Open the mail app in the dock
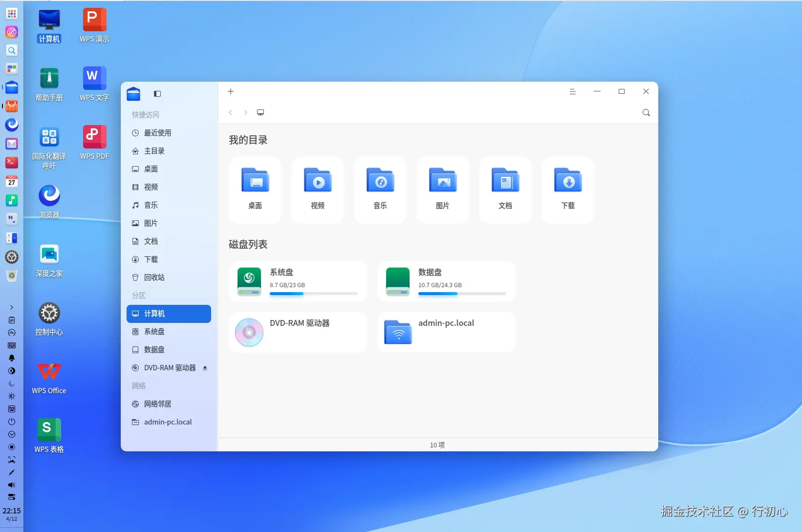 pyautogui.click(x=12, y=144)
